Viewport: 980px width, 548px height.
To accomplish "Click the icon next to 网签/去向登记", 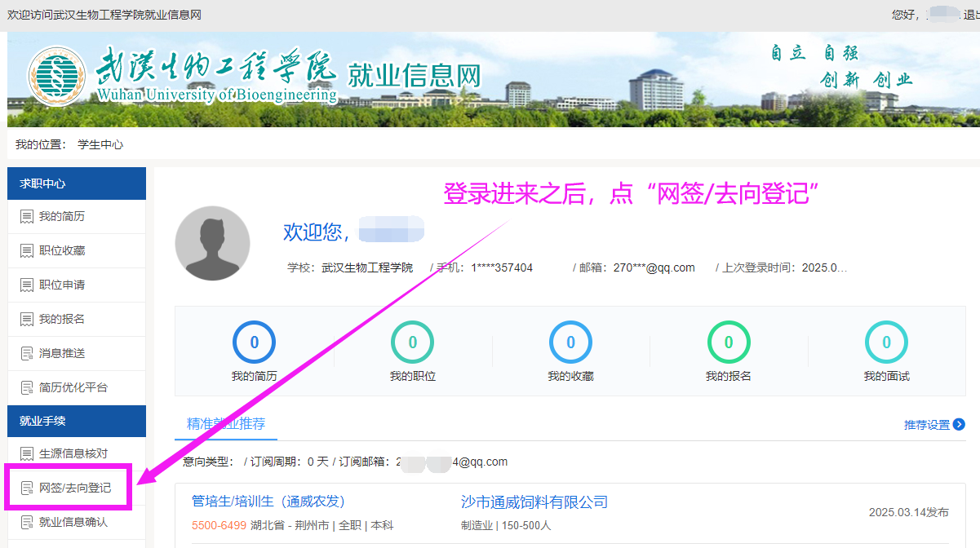I will (26, 488).
